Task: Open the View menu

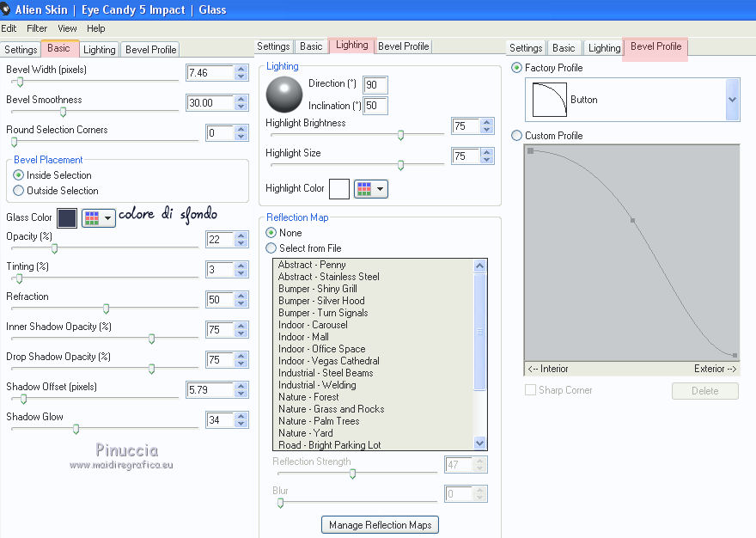Action: [67, 28]
